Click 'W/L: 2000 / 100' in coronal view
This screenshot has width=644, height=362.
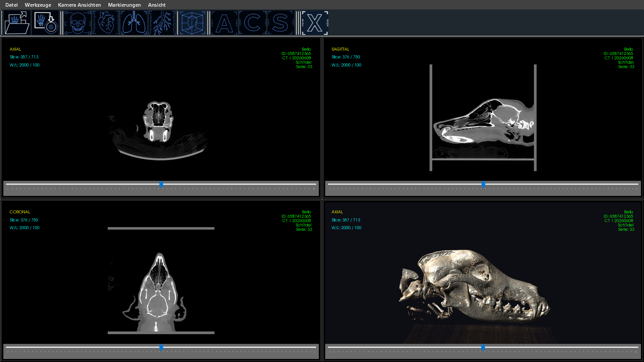coord(24,228)
